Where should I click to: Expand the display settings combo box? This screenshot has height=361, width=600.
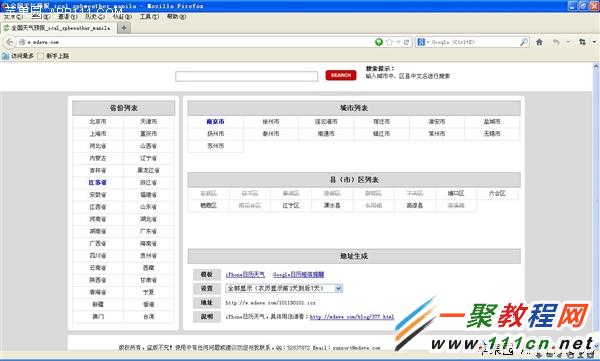284,288
